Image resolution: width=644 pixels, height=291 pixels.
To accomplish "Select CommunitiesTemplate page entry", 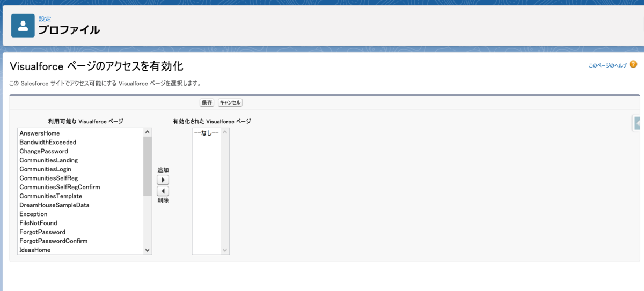I will click(80, 196).
